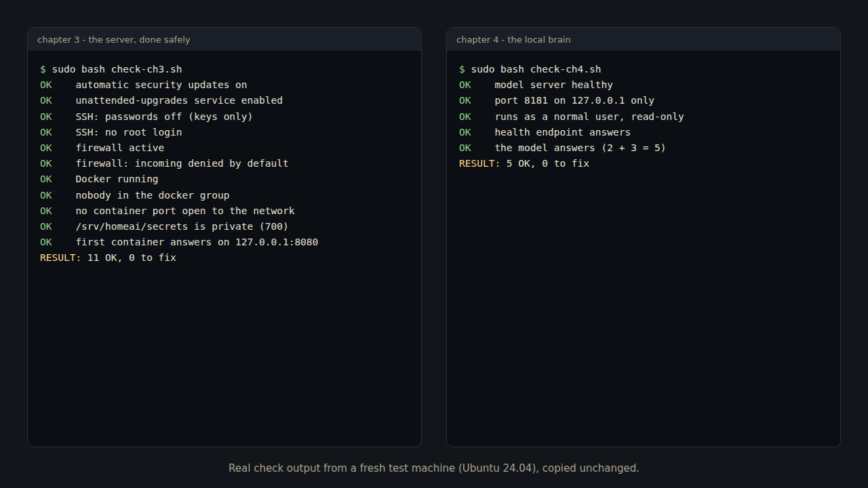The image size is (868, 488).
Task: Click the 'chapter 3 - the server, done safely' title
Action: (x=114, y=39)
